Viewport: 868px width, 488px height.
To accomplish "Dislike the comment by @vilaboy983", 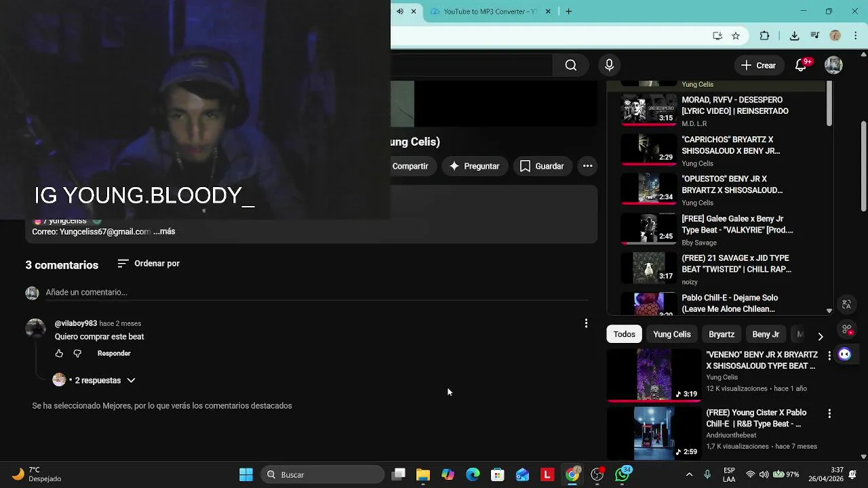I will (x=77, y=353).
